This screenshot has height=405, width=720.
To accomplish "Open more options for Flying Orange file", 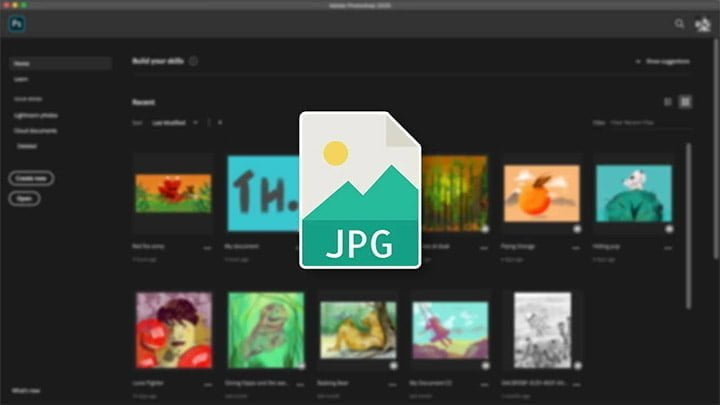I will [x=576, y=248].
